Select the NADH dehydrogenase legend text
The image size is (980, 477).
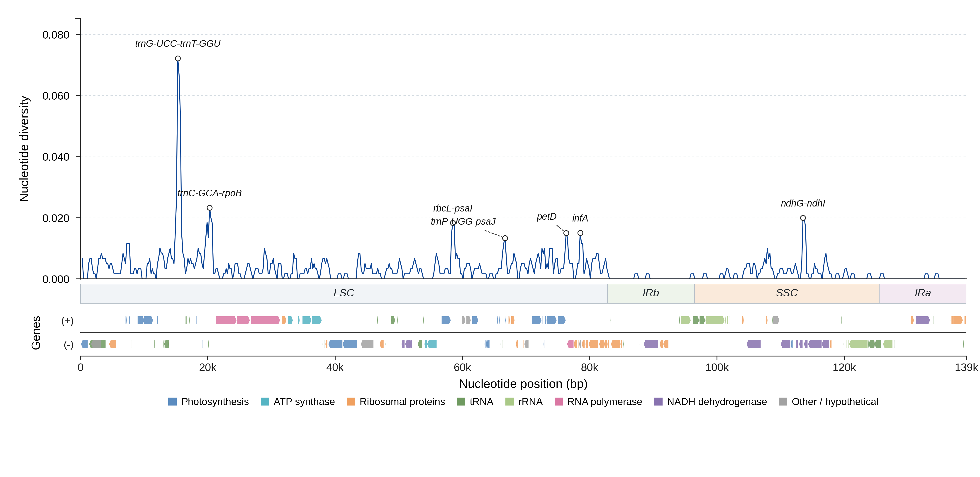[717, 402]
